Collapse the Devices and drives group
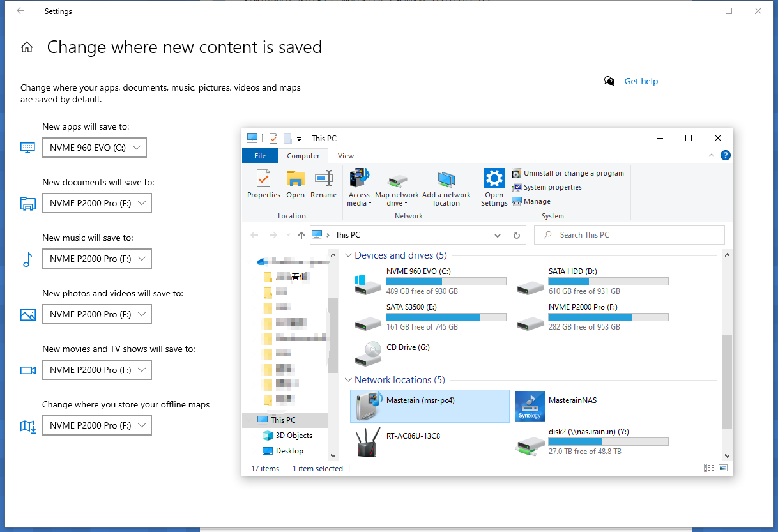Screen dimensions: 778x532 (348, 255)
